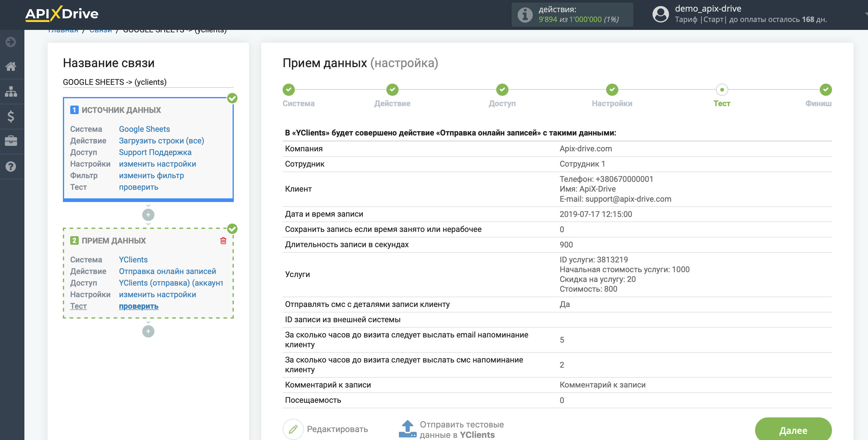Open the Support Поддержка access link
This screenshot has width=868, height=440.
click(x=155, y=152)
